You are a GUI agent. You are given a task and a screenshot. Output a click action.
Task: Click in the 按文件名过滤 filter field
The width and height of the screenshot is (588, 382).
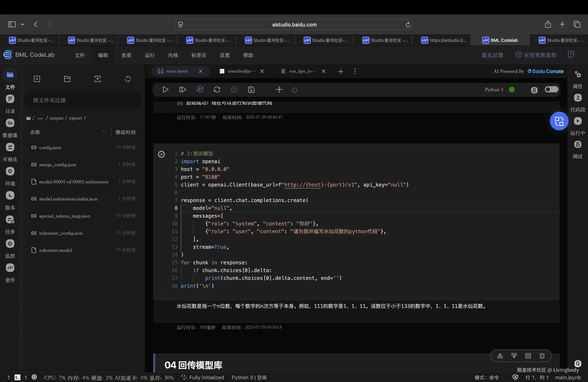pyautogui.click(x=83, y=100)
